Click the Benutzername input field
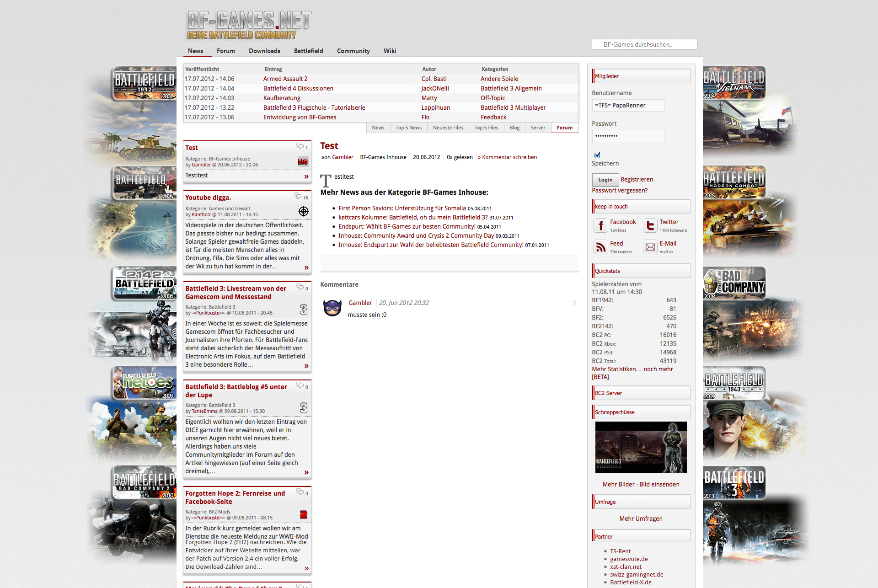 click(x=628, y=105)
